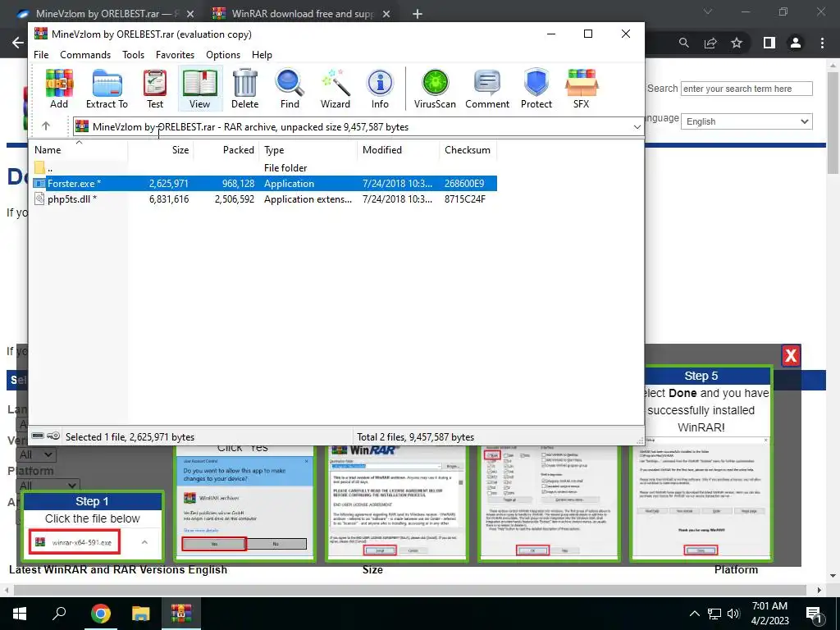Image resolution: width=840 pixels, height=630 pixels.
Task: Open the notification center icon
Action: click(x=814, y=614)
